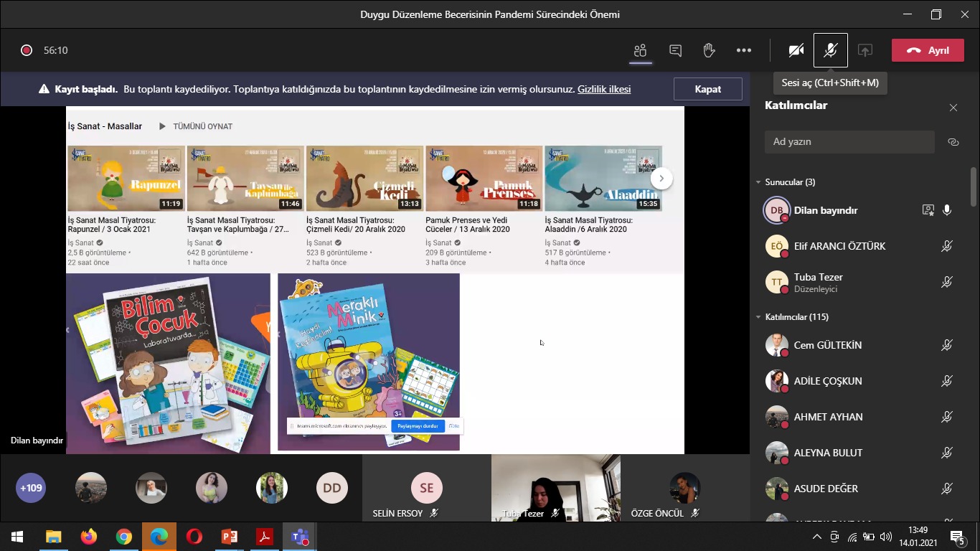Screen dimensions: 980x551
Task: Leave the meeting with Ayrıl button
Action: click(x=928, y=50)
